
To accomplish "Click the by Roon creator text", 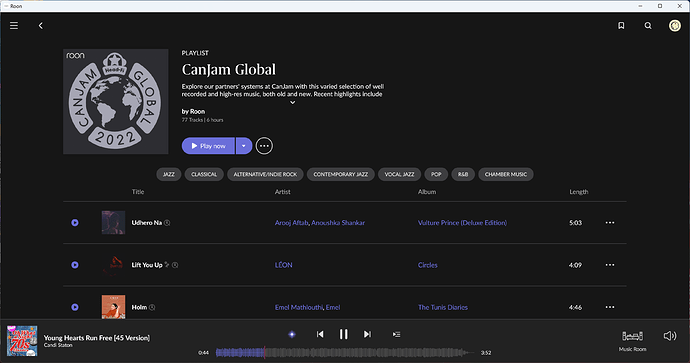I will click(193, 111).
